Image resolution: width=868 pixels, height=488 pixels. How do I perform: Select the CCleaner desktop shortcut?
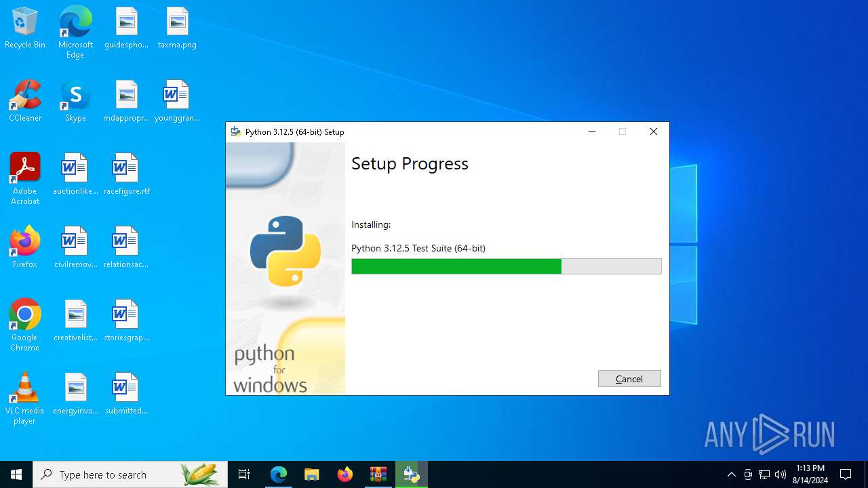click(25, 102)
